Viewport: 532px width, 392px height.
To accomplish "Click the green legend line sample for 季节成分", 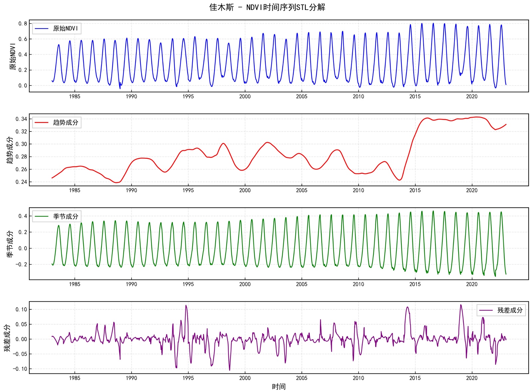I will point(42,217).
